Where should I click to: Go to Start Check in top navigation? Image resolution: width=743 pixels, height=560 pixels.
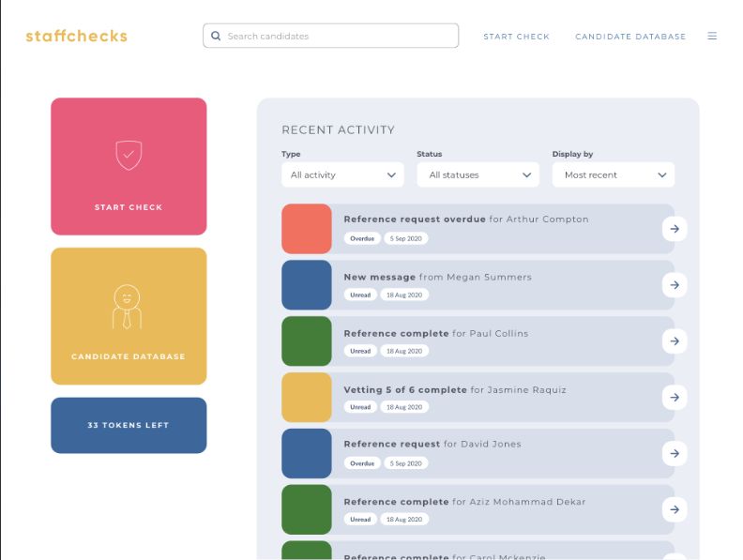tap(516, 37)
